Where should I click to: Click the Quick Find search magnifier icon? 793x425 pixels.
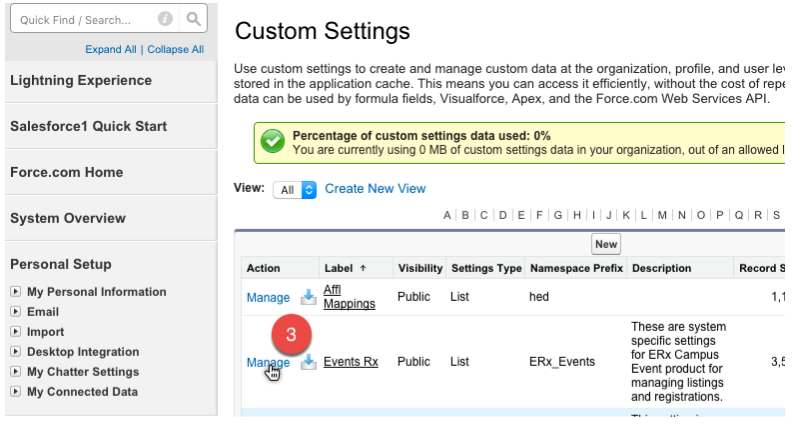(194, 19)
